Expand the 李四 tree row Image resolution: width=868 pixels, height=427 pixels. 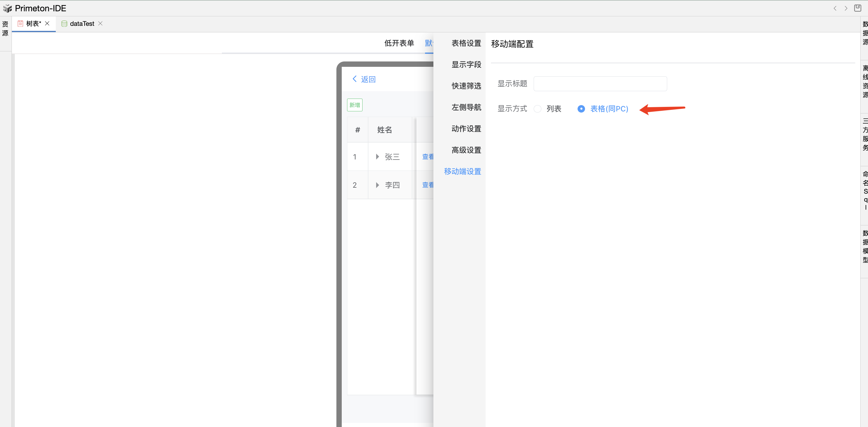point(377,185)
